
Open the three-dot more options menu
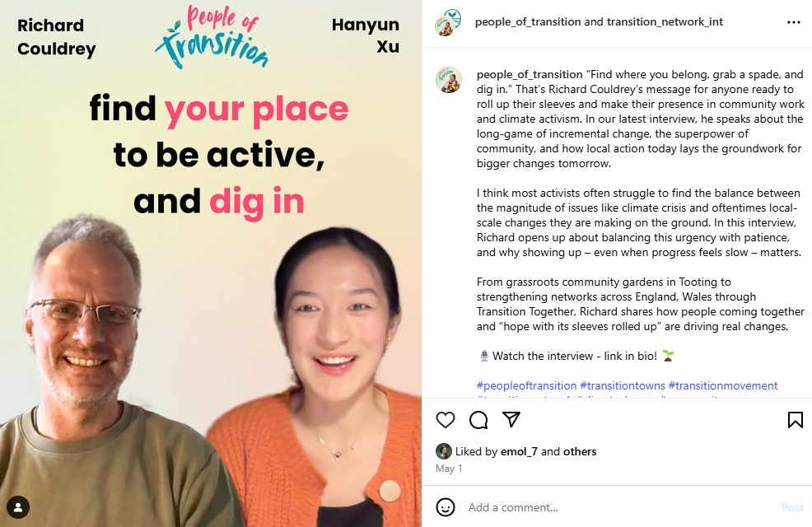coord(793,22)
